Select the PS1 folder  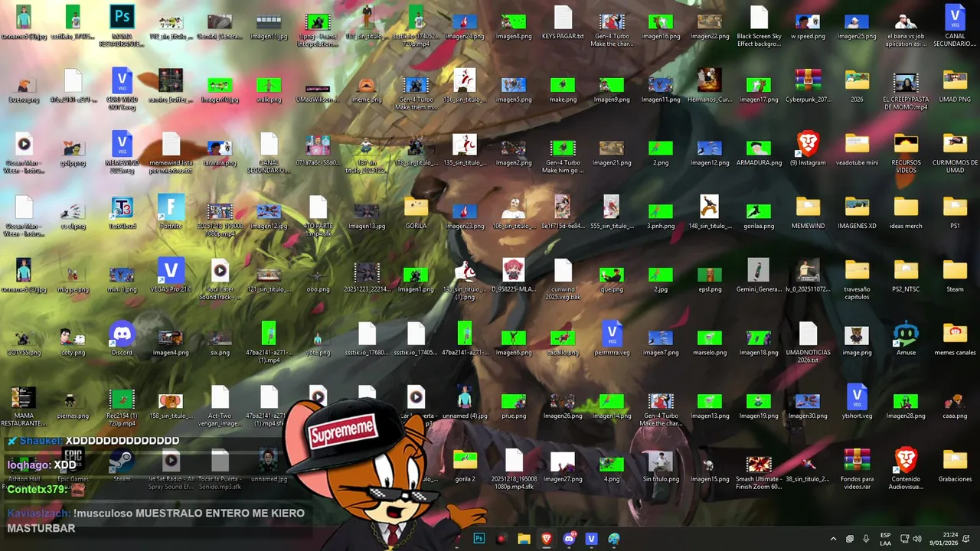pos(955,212)
